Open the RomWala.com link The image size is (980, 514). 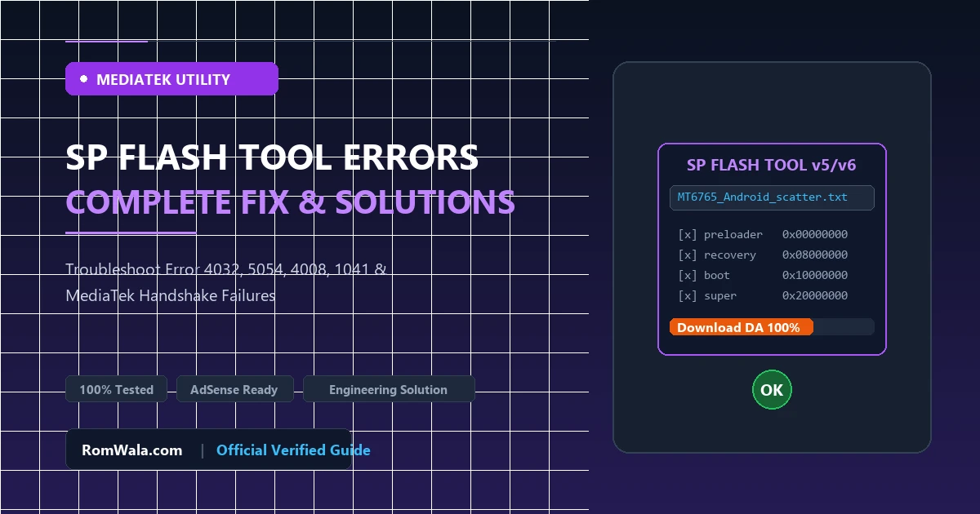[x=131, y=450]
